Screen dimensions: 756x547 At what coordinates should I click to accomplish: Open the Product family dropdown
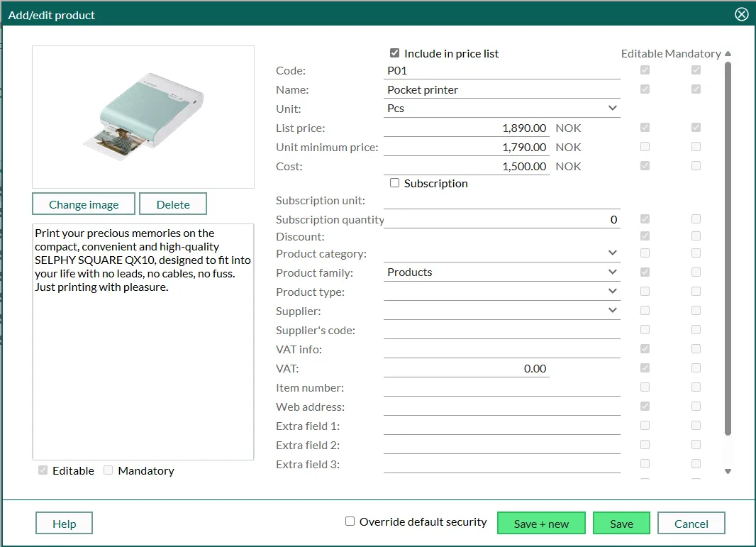pos(501,272)
